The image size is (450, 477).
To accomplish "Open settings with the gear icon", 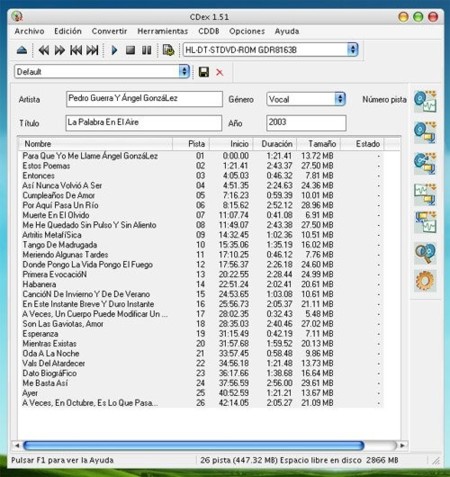I will pos(425,281).
